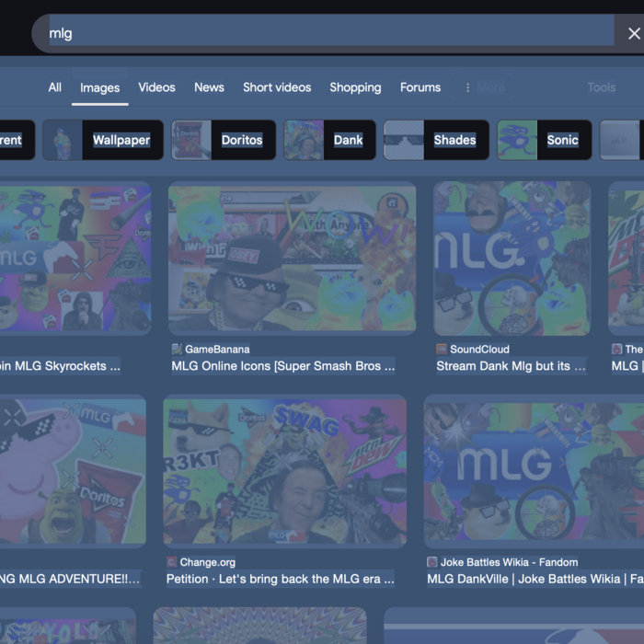Select the Doritos filter chip

pyautogui.click(x=224, y=140)
